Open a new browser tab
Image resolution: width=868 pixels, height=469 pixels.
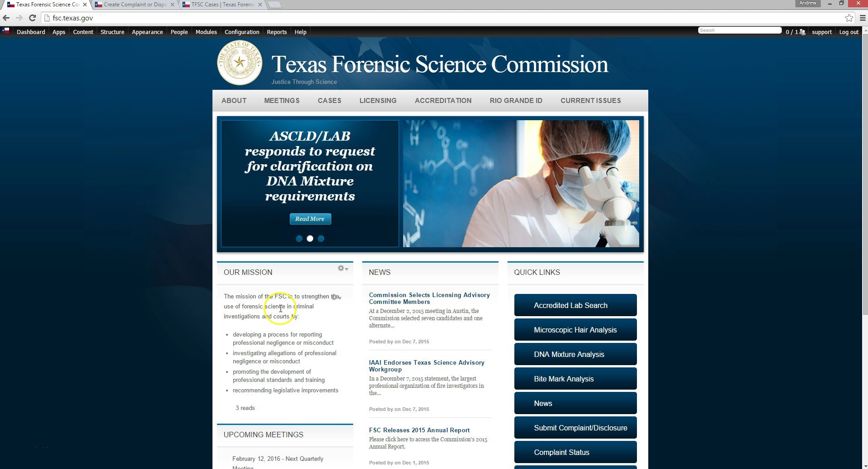pos(275,5)
